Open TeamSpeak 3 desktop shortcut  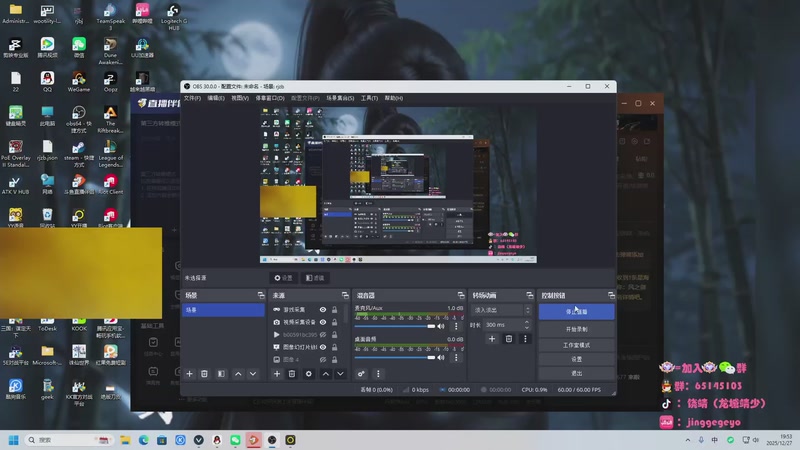[x=110, y=16]
